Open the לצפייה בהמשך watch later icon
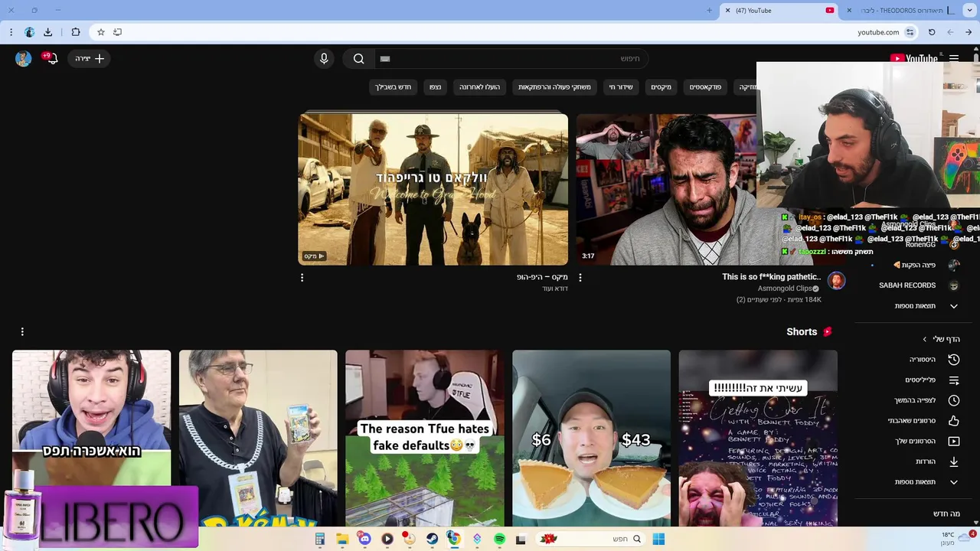 (x=954, y=400)
